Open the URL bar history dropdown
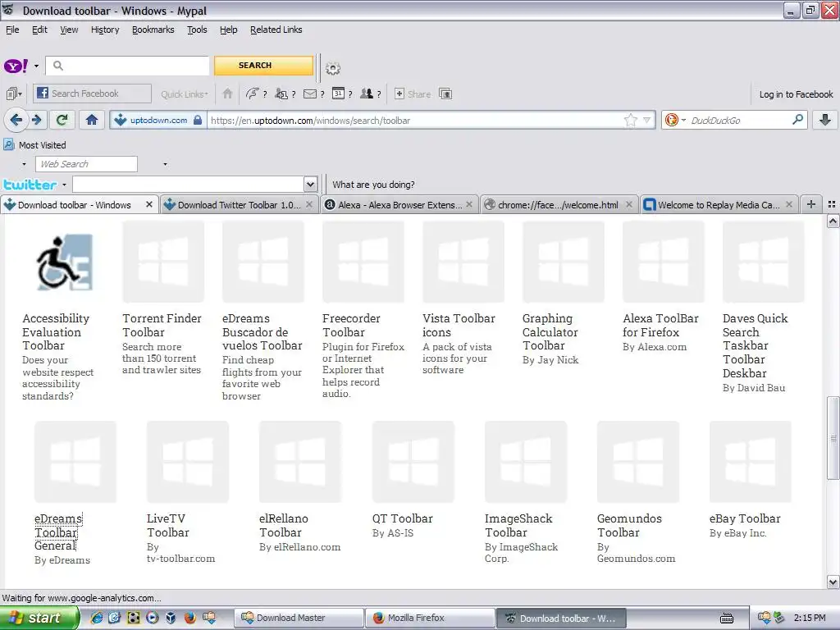The width and height of the screenshot is (840, 630). 646,120
